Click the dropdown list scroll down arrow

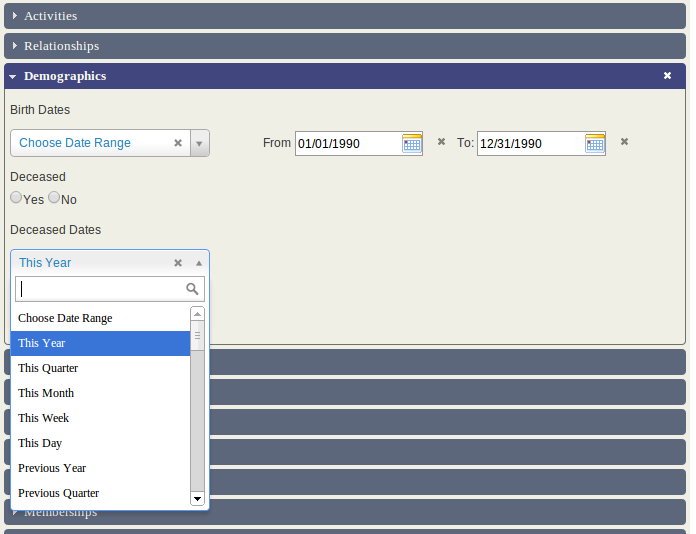197,498
